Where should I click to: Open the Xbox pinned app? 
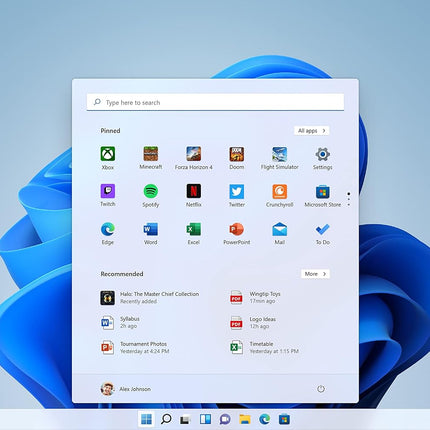[x=108, y=158]
